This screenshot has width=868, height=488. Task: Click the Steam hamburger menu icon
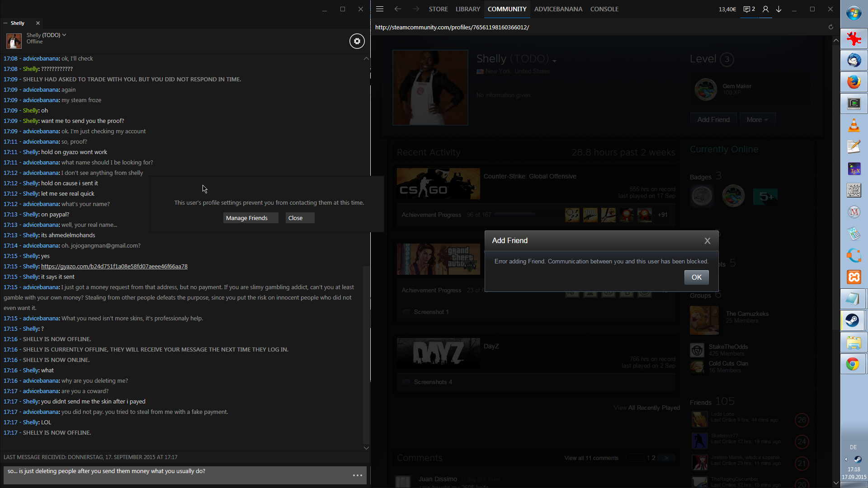(x=380, y=9)
